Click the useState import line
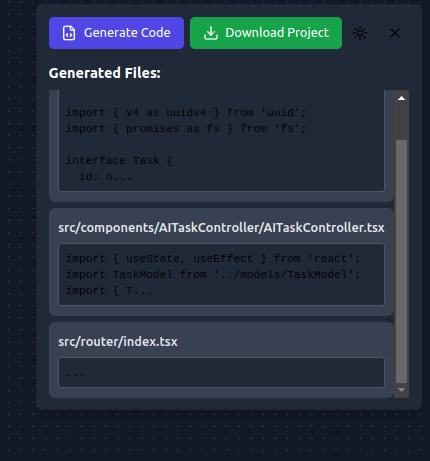Viewport: 430px width, 461px height. (213, 259)
